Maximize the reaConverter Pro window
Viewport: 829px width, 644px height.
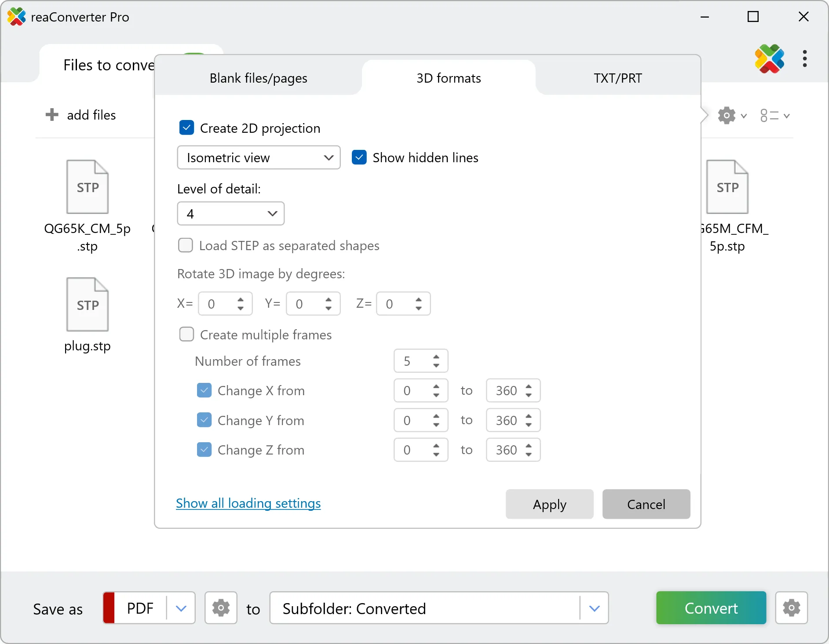click(753, 17)
